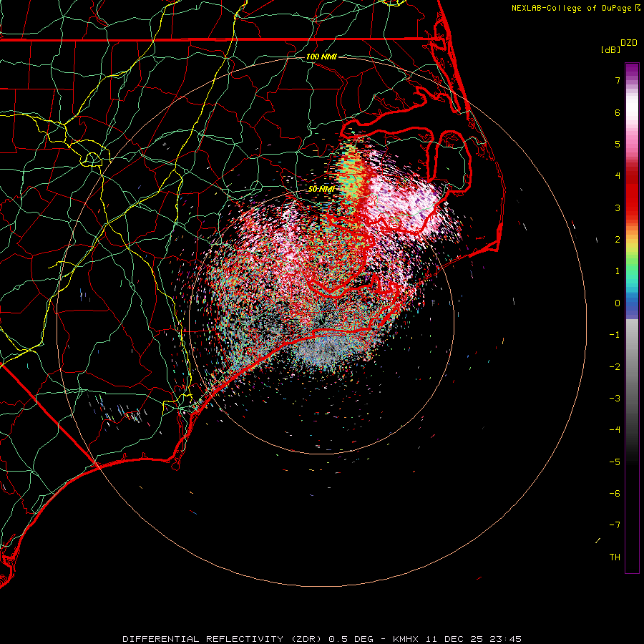Click the 2 value on color scale
This screenshot has height=644, width=644.
click(618, 240)
